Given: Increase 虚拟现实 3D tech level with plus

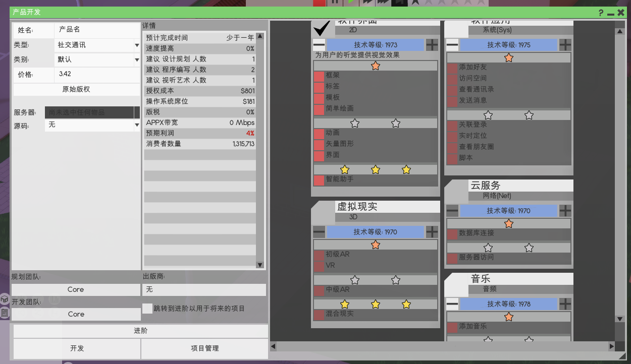Looking at the screenshot, I should click(x=432, y=232).
